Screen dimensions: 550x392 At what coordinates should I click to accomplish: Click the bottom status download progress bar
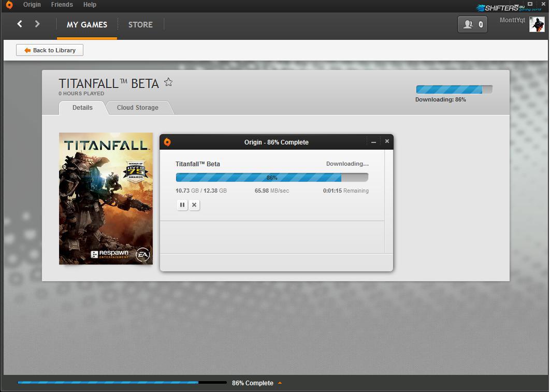122,383
